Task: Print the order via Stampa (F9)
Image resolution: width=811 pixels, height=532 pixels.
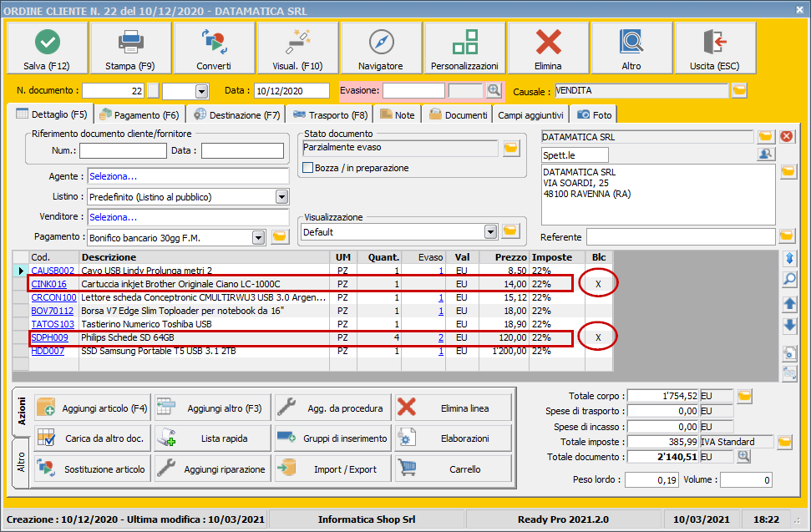Action: coord(130,48)
